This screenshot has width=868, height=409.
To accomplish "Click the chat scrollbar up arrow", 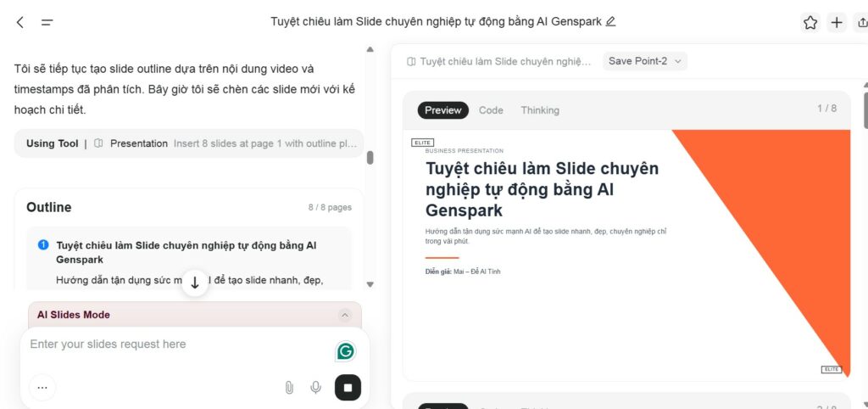I will [x=370, y=49].
